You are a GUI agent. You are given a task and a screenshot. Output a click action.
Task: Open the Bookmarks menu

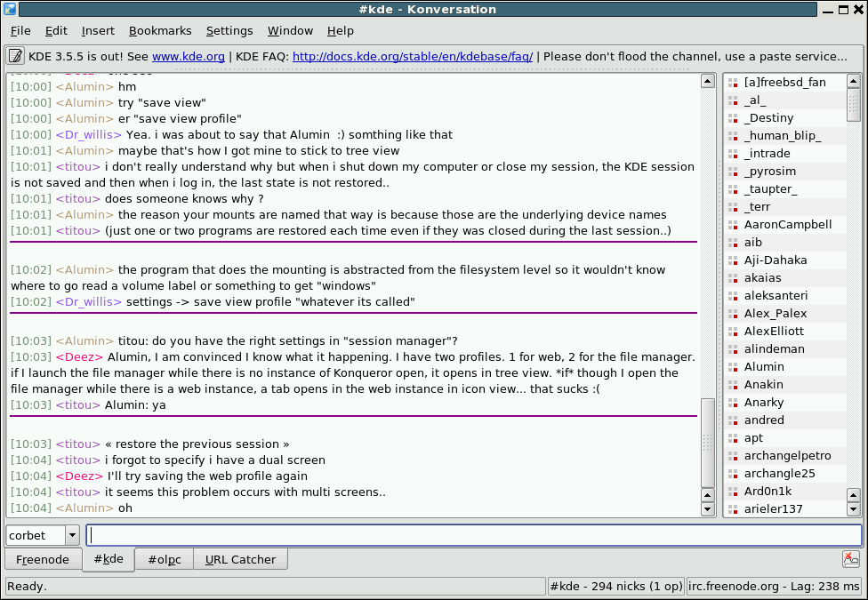[x=160, y=31]
